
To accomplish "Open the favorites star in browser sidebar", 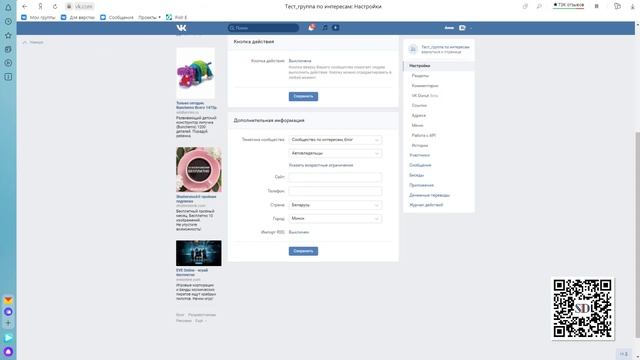I will (x=8, y=36).
